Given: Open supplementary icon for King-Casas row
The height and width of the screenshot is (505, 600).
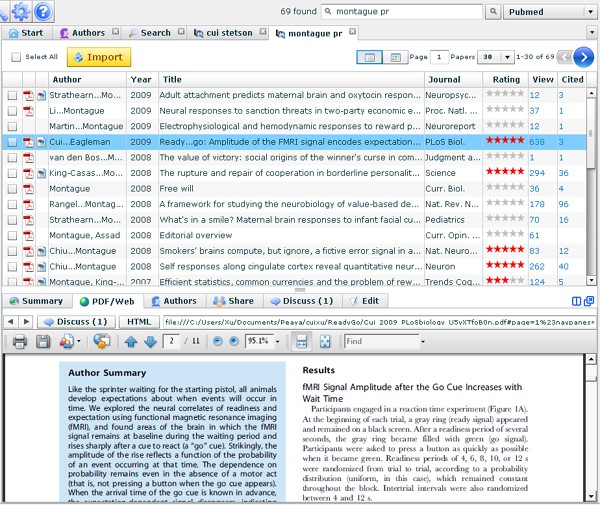Looking at the screenshot, I should coord(41,173).
